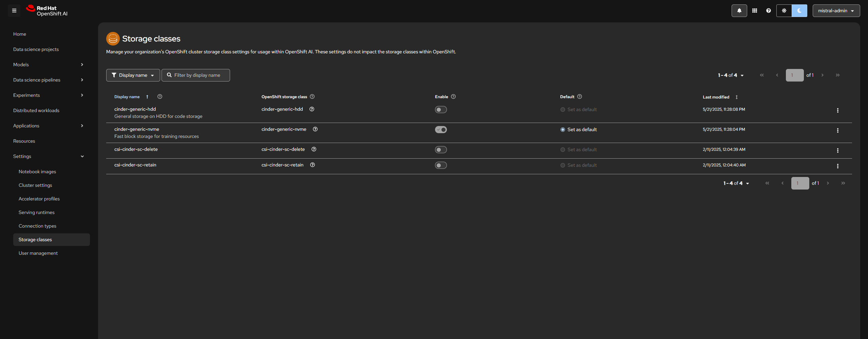Viewport: 868px width, 339px height.
Task: Sort by Last modified column
Action: 720,97
